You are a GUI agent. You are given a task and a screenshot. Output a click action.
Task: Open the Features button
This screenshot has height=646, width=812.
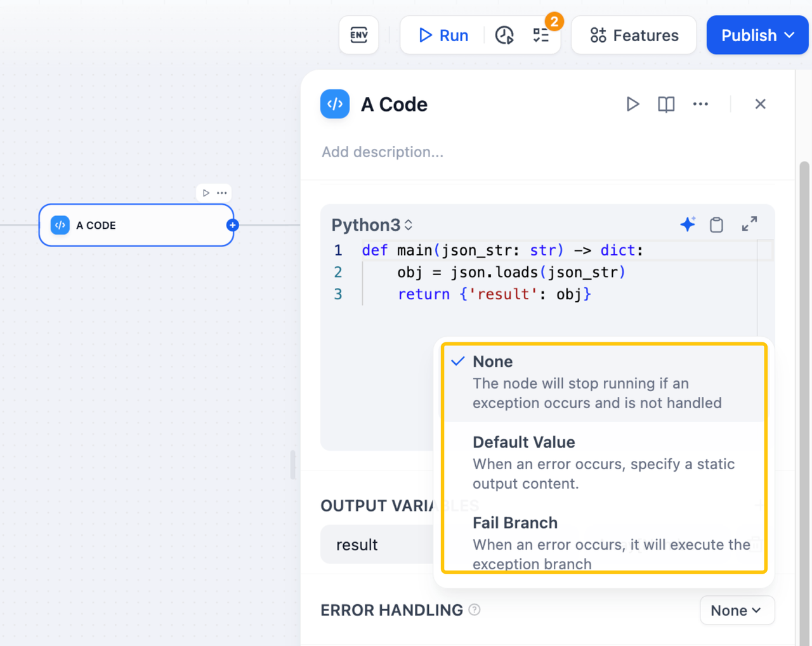(x=634, y=35)
